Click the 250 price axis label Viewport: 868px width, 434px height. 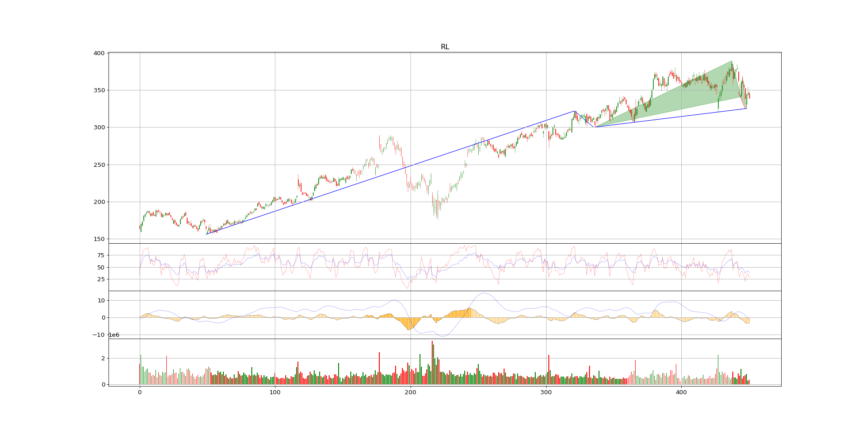click(x=99, y=165)
